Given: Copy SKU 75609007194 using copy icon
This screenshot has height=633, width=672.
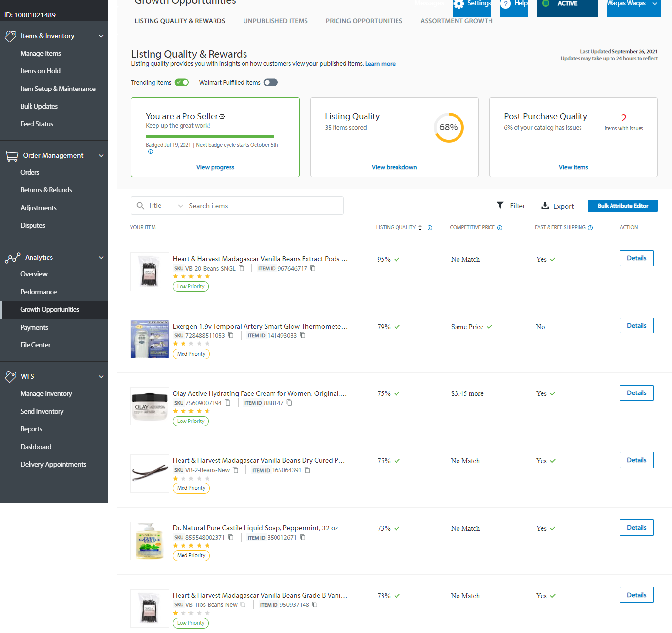Looking at the screenshot, I should [228, 403].
